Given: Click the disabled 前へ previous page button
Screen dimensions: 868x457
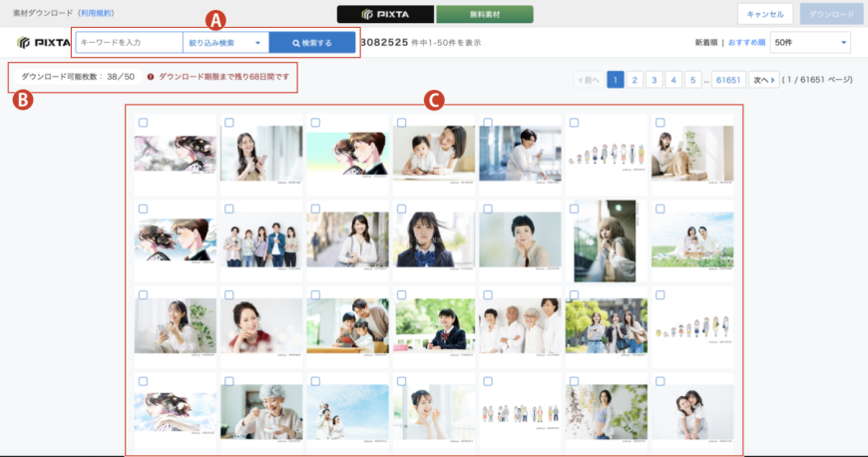Looking at the screenshot, I should click(x=589, y=80).
